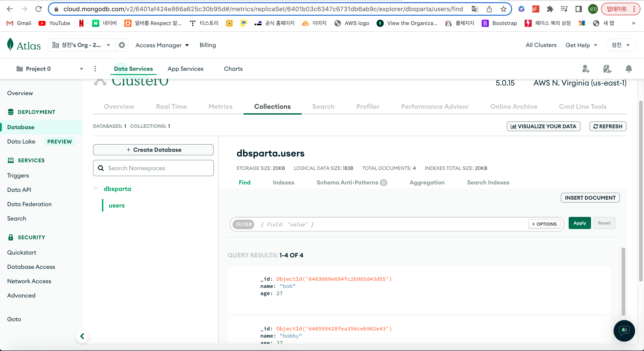Click the document list scrollbar

click(623, 282)
